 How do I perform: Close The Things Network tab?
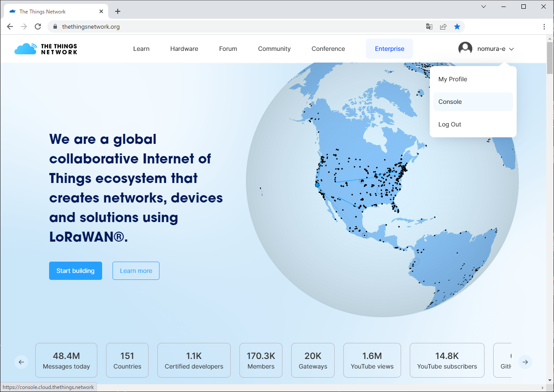[101, 11]
